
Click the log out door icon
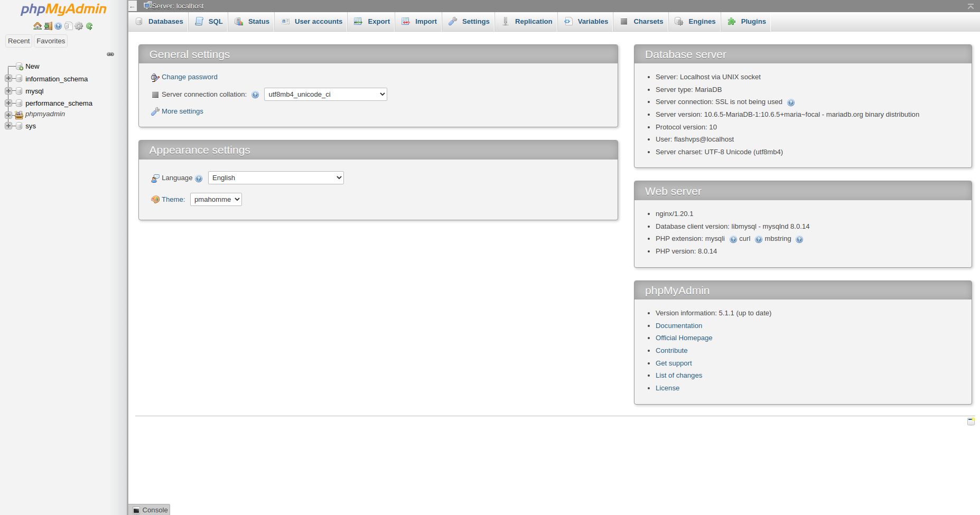click(x=48, y=26)
